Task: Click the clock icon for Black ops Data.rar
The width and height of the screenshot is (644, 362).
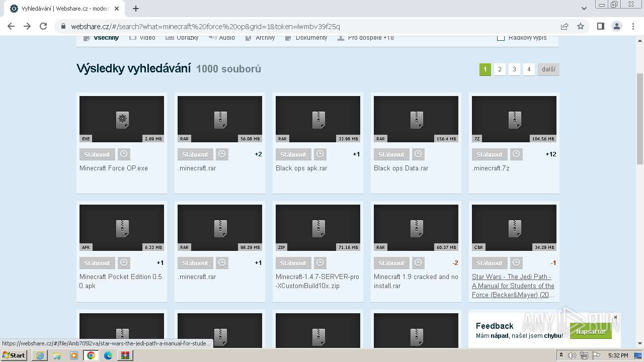Action: click(418, 154)
